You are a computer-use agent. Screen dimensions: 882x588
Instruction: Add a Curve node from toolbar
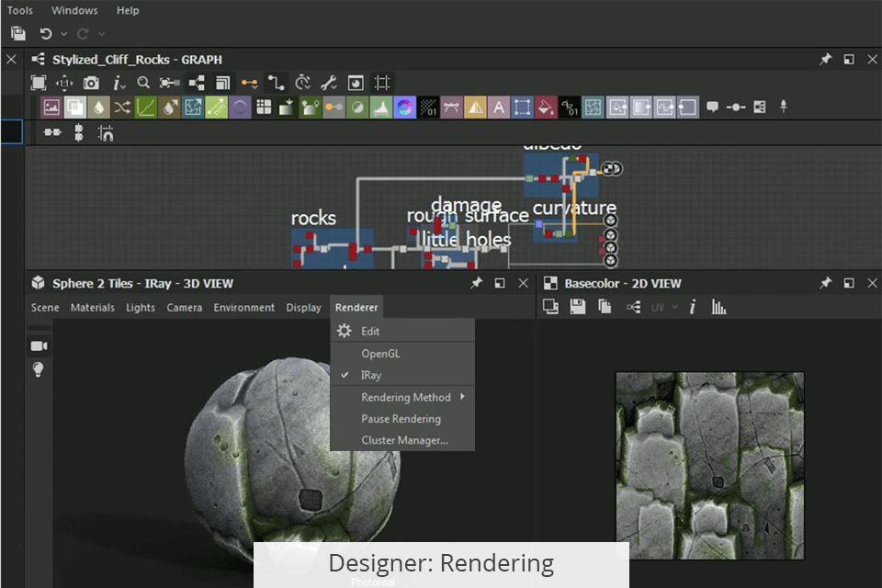pyautogui.click(x=146, y=107)
